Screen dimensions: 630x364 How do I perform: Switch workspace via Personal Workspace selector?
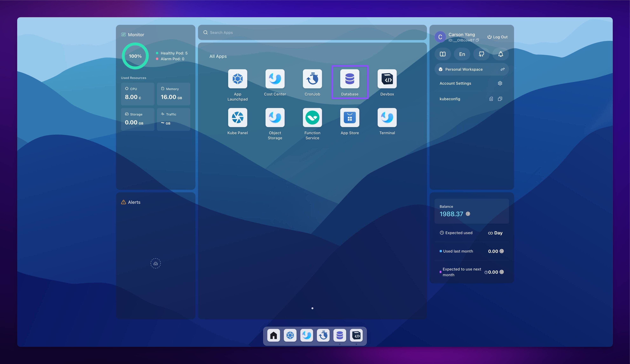471,69
